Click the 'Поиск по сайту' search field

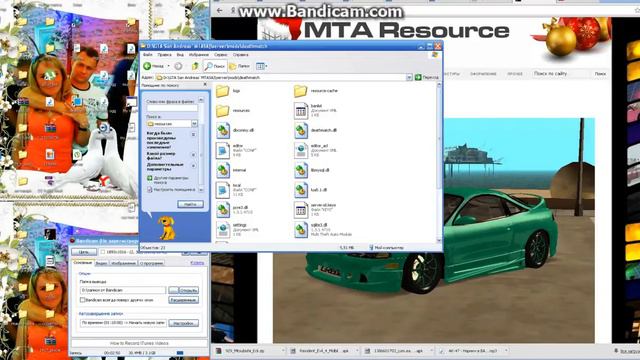(561, 73)
